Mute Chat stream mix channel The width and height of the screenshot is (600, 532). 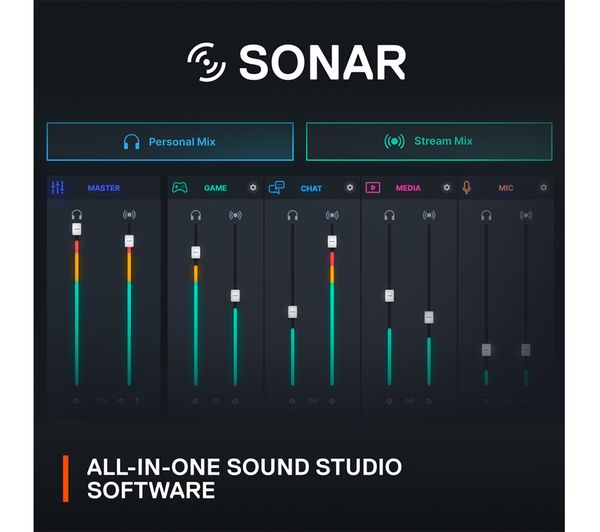click(x=332, y=401)
